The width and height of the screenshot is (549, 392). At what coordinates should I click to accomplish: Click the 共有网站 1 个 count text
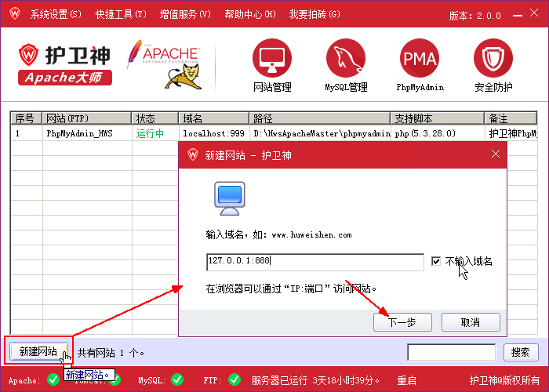[111, 353]
